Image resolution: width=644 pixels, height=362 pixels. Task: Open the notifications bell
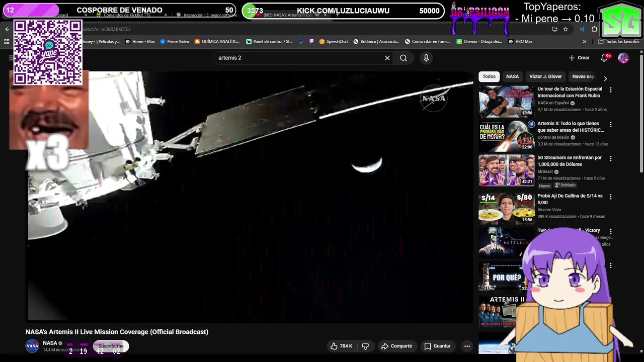coord(604,58)
